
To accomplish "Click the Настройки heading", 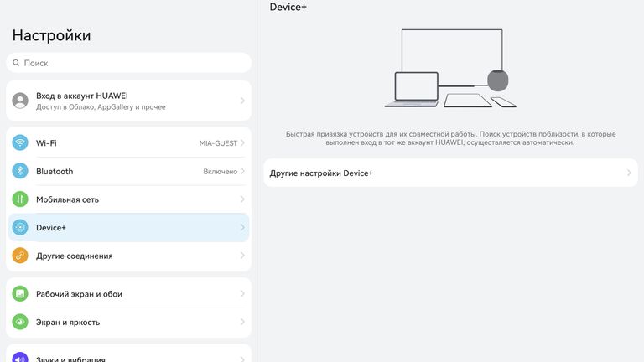I will tap(51, 35).
